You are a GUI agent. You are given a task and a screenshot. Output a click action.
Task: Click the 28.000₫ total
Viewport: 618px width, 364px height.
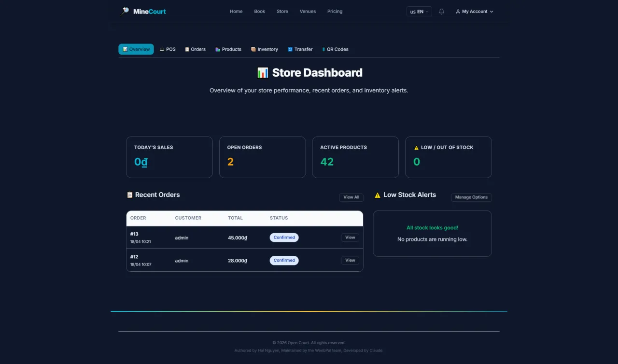pos(238,261)
